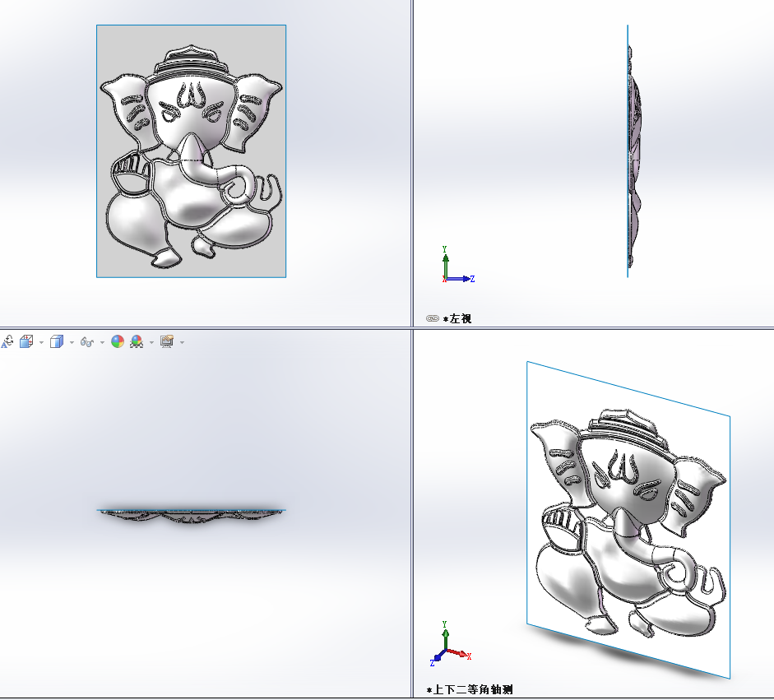Click the *上下二等角轴测 view label

pyautogui.click(x=470, y=689)
